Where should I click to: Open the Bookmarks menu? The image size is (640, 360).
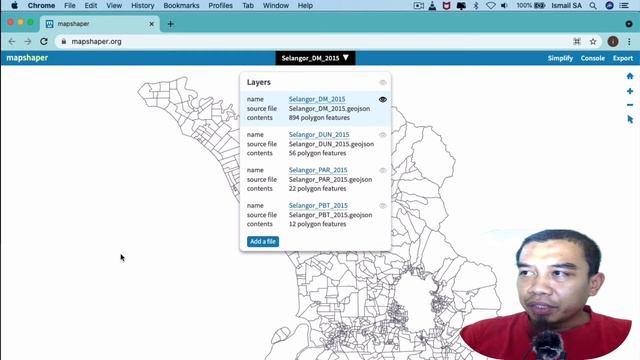coord(181,6)
